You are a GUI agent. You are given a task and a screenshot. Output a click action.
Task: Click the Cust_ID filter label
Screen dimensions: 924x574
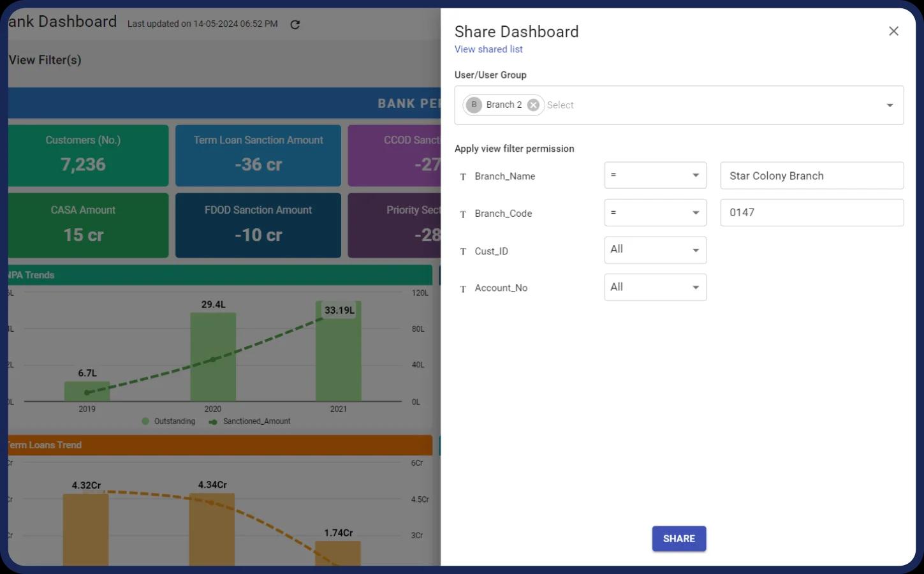492,251
